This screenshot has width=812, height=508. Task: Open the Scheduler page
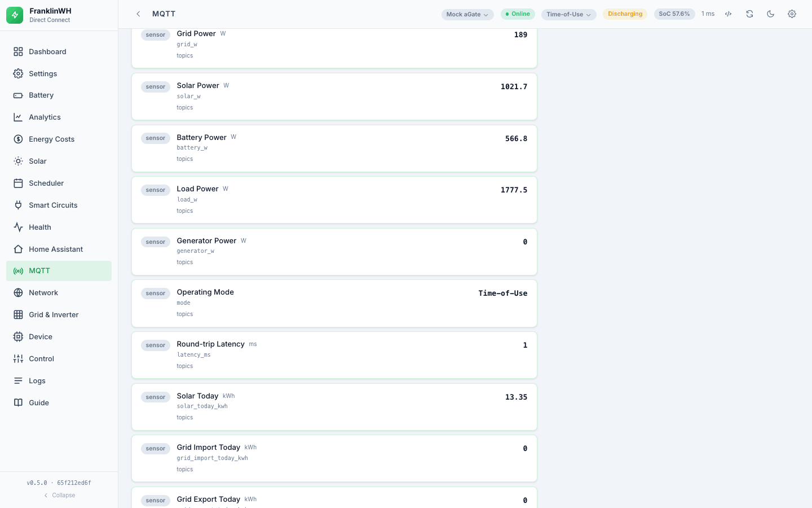[59, 183]
